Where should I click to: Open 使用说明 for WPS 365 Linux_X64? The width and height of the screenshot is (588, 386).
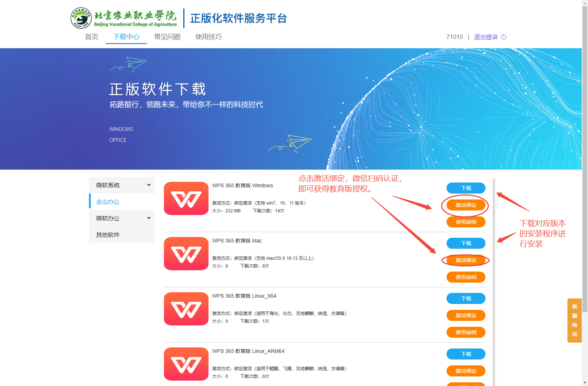(x=466, y=332)
